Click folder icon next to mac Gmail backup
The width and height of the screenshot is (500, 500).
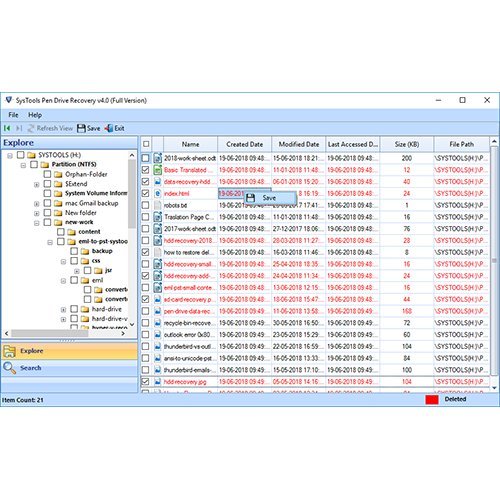(x=58, y=203)
